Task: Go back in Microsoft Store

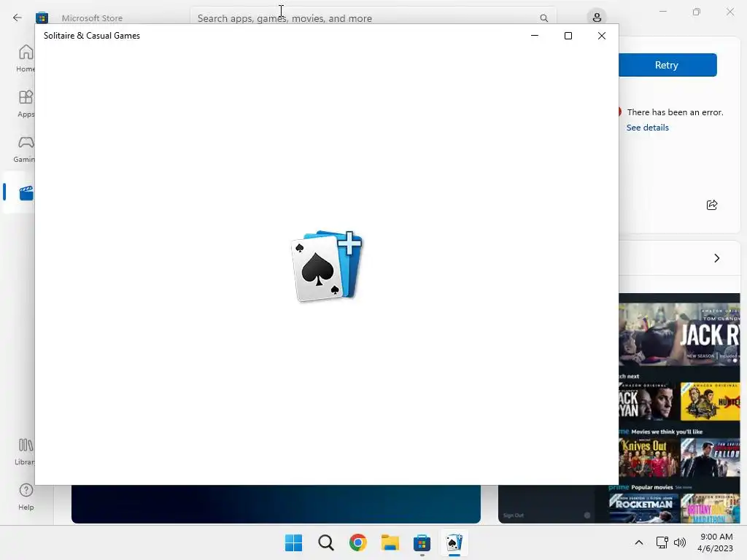Action: [18, 18]
